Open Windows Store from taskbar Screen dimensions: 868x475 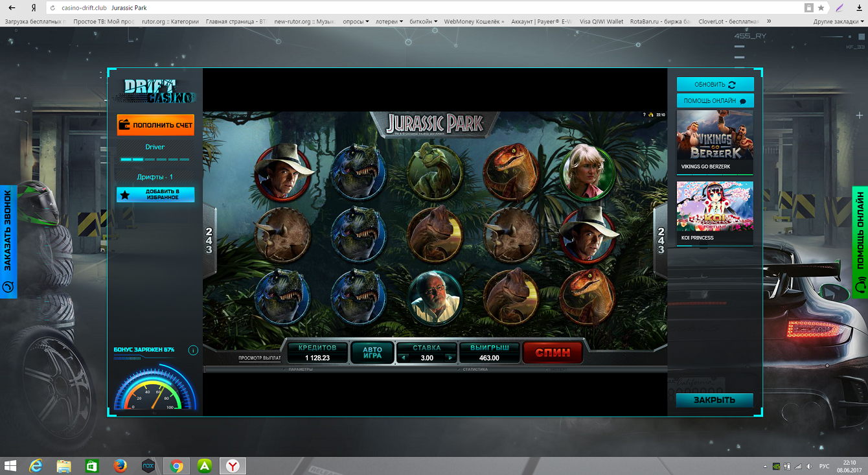(91, 466)
